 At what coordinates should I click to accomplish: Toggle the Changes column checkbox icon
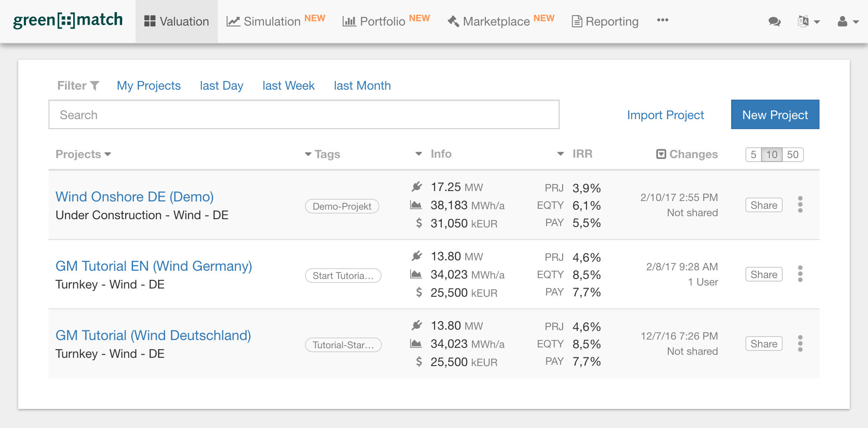coord(661,154)
